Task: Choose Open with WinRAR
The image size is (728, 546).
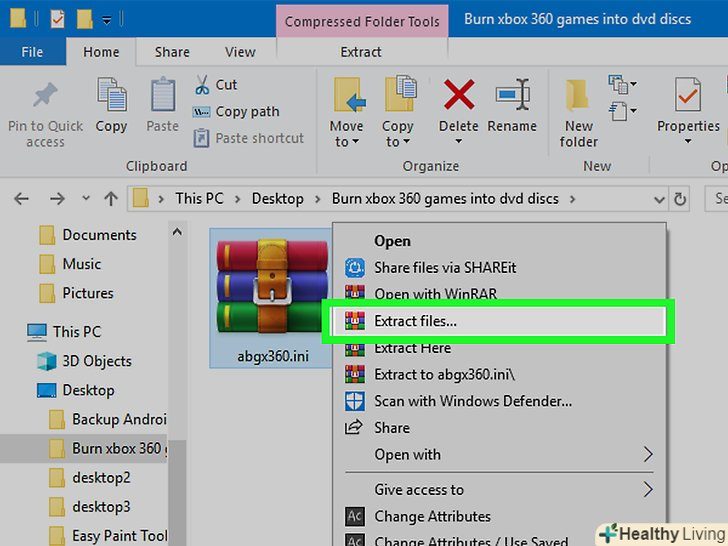Action: pos(500,293)
